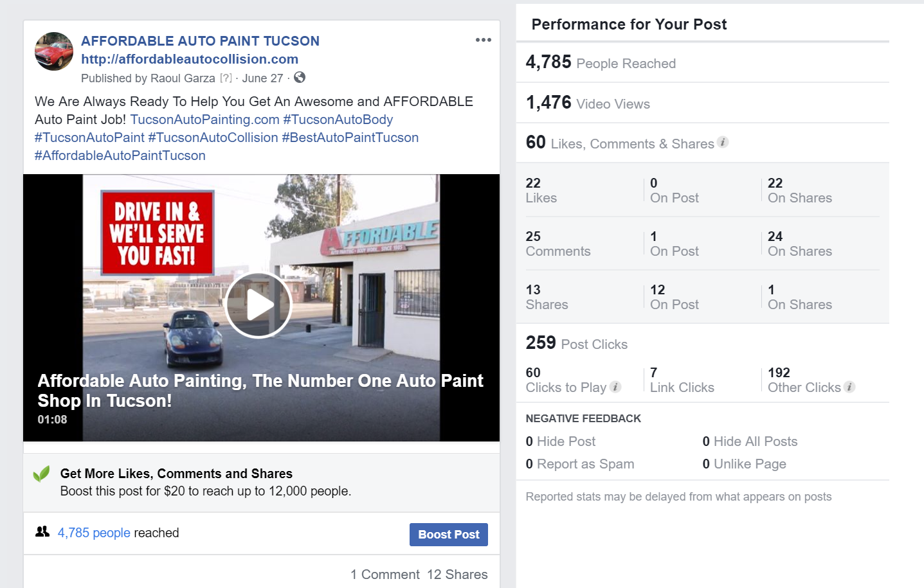This screenshot has height=588, width=924.
Task: Open AFFORDABLE AUTO PAINT TUCSON page link
Action: pyautogui.click(x=200, y=41)
